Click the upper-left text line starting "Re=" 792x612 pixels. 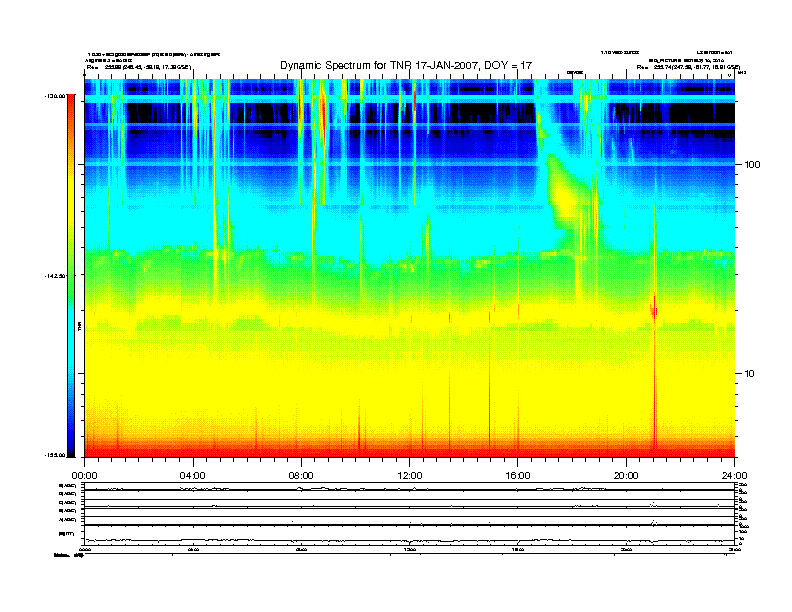point(139,67)
